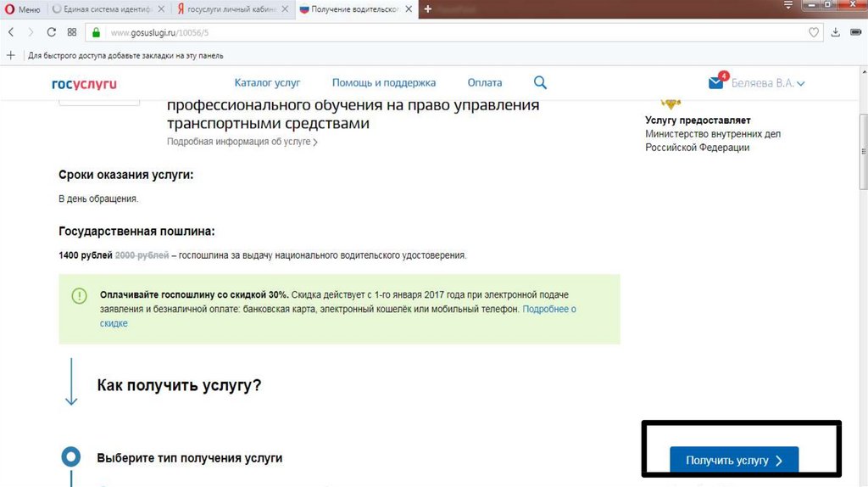Expand Подробная информация об услуге chevron
This screenshot has width=868, height=487.
[x=315, y=143]
